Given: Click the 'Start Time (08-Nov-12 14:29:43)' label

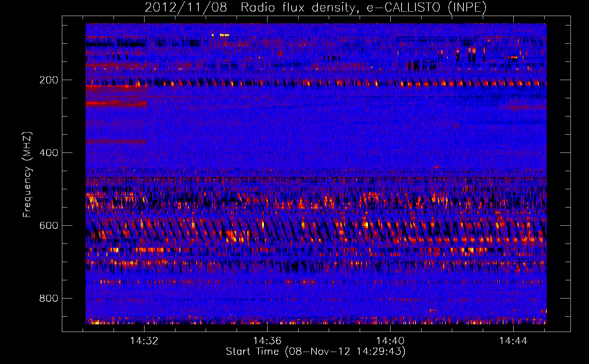Looking at the screenshot, I should click(x=316, y=352).
